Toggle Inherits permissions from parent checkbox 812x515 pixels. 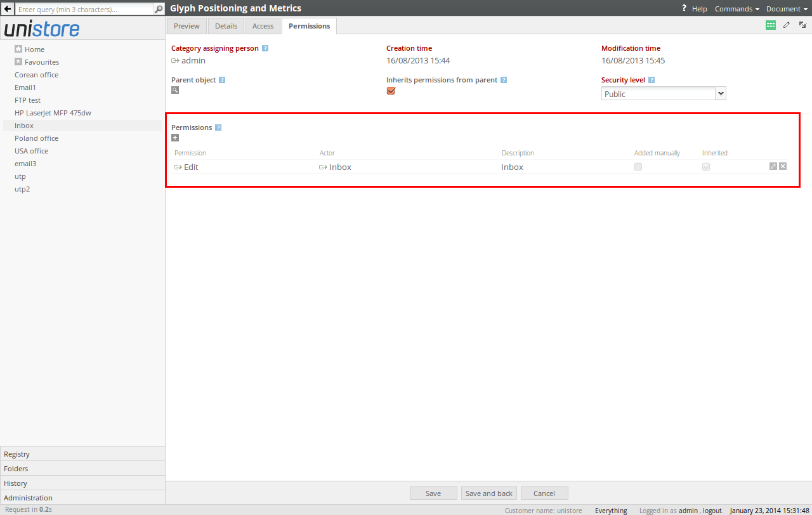pyautogui.click(x=391, y=91)
